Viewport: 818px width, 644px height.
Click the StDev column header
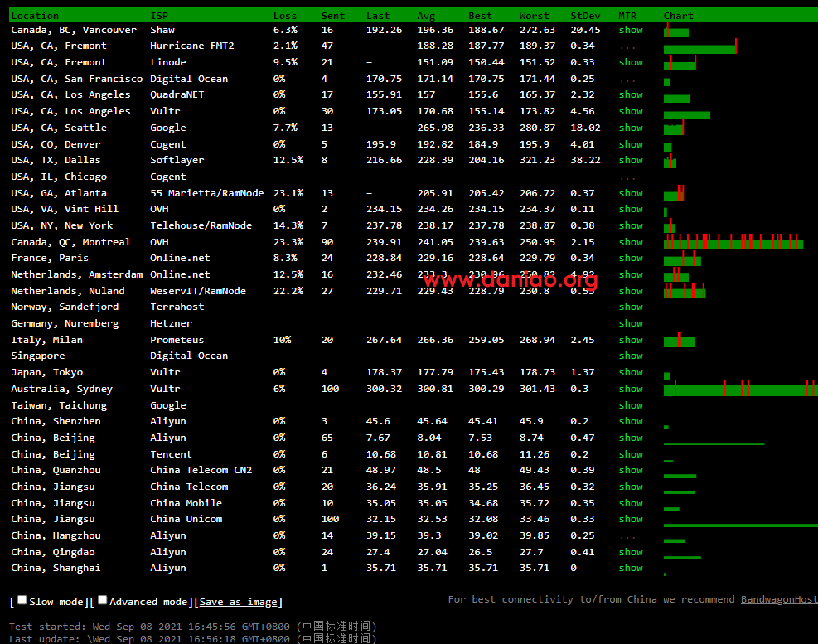[x=585, y=16]
